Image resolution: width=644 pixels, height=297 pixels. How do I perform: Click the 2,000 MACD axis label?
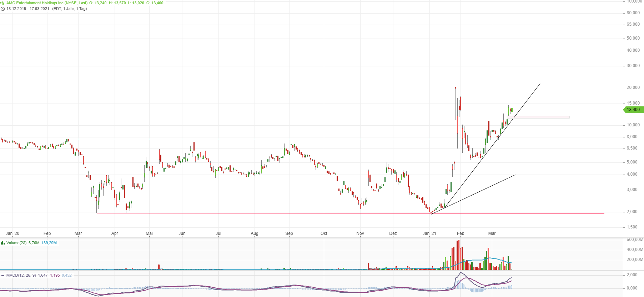(x=632, y=275)
